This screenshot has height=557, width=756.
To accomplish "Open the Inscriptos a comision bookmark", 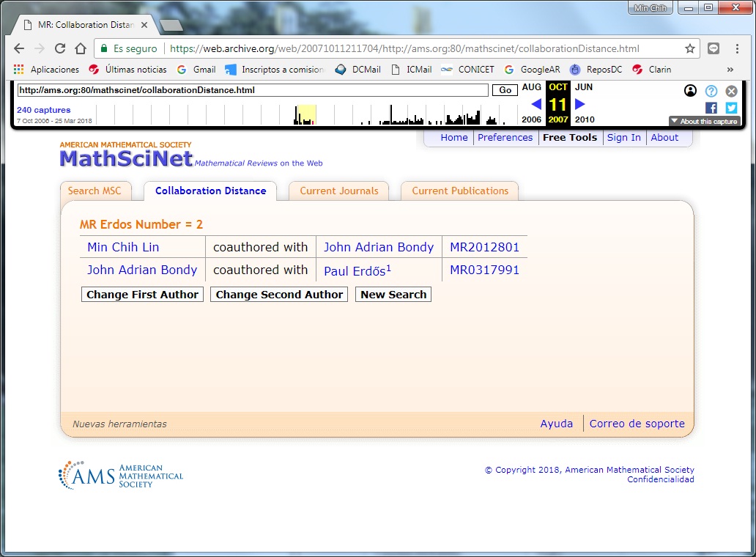I will click(275, 70).
